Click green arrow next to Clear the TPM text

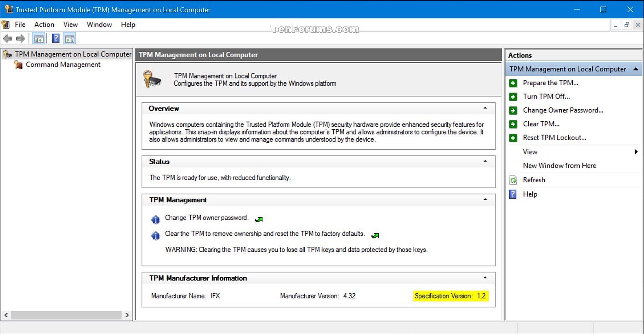375,235
